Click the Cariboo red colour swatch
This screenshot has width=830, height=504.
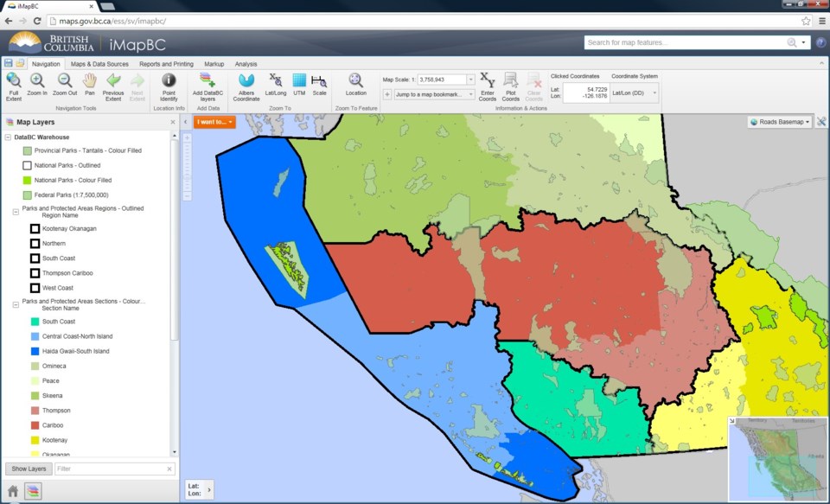tap(35, 425)
